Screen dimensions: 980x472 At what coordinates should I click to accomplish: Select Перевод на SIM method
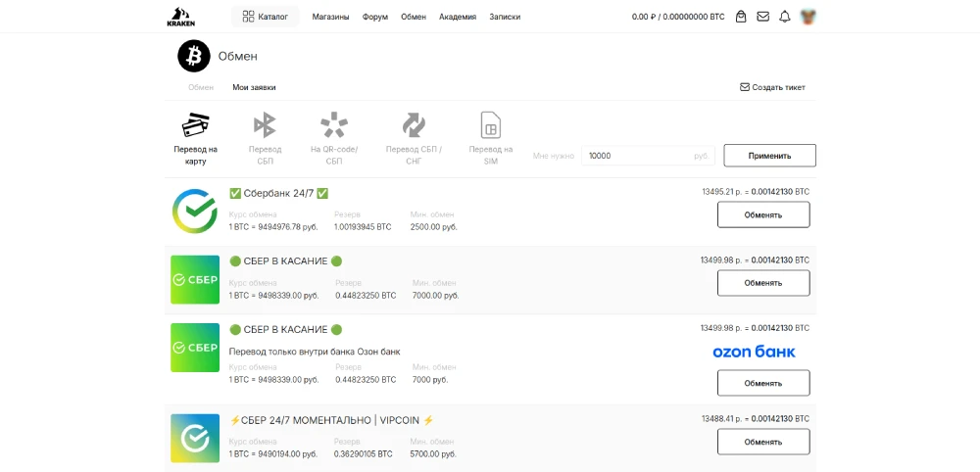point(491,139)
